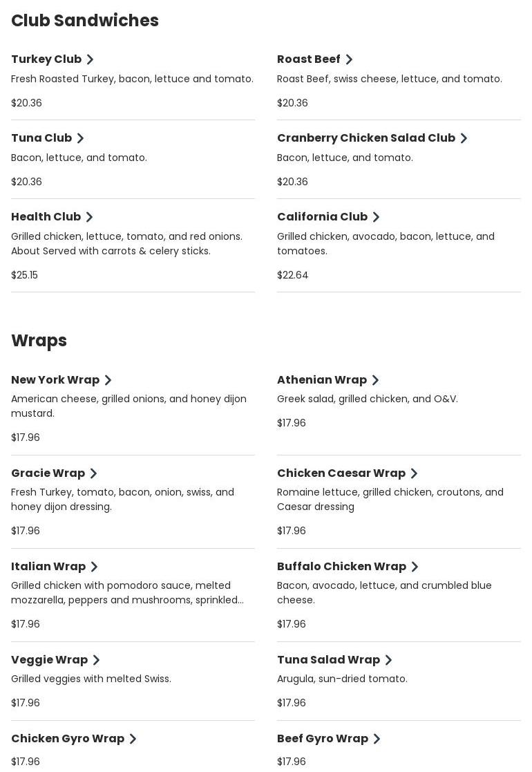Click the Italian Wrap description text
The image size is (532, 772).
point(127,593)
